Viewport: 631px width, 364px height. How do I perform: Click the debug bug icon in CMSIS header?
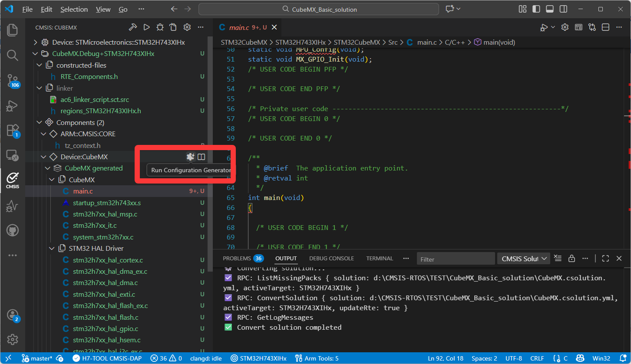tap(160, 27)
